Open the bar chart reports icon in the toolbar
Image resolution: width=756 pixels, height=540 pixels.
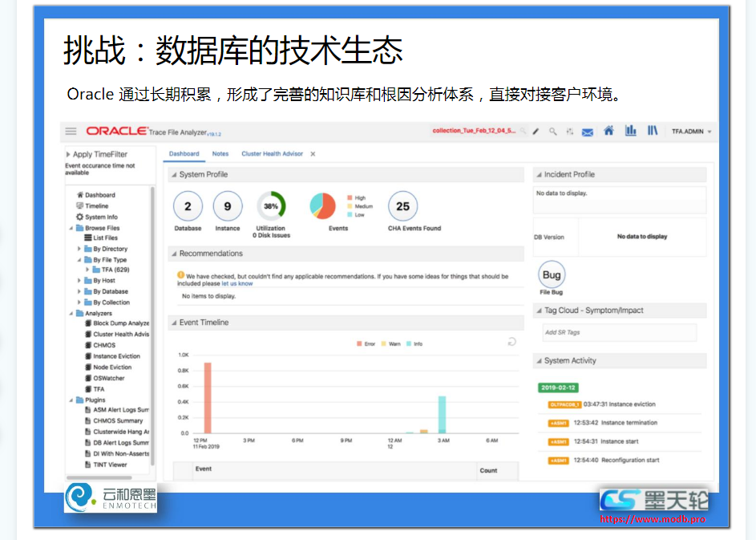[x=631, y=131]
